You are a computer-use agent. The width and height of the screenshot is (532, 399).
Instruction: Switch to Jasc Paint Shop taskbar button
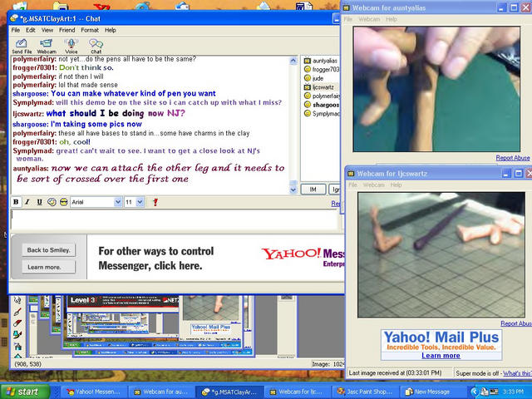[365, 392]
